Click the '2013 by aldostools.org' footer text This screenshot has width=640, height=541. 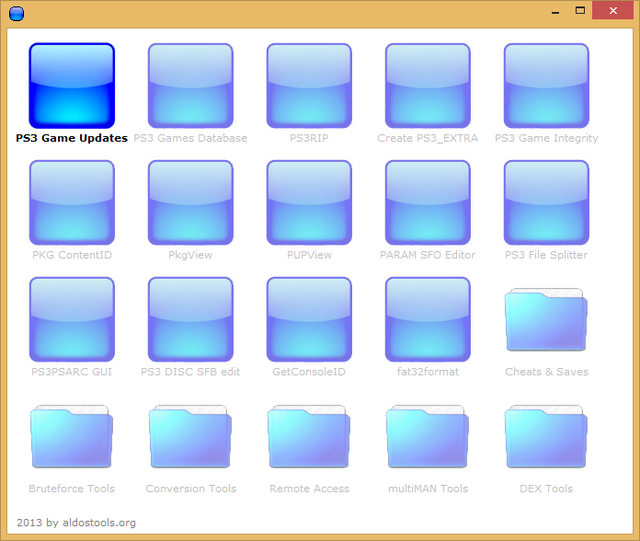pos(76,523)
